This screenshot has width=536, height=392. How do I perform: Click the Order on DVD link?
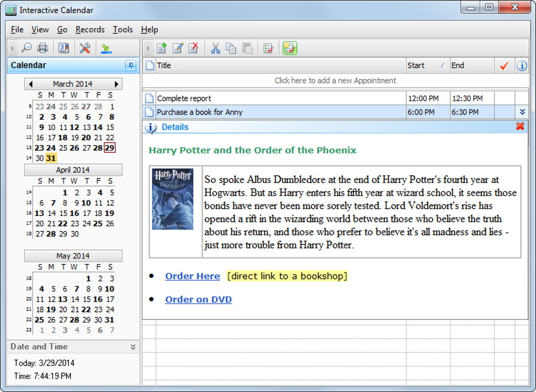point(198,300)
